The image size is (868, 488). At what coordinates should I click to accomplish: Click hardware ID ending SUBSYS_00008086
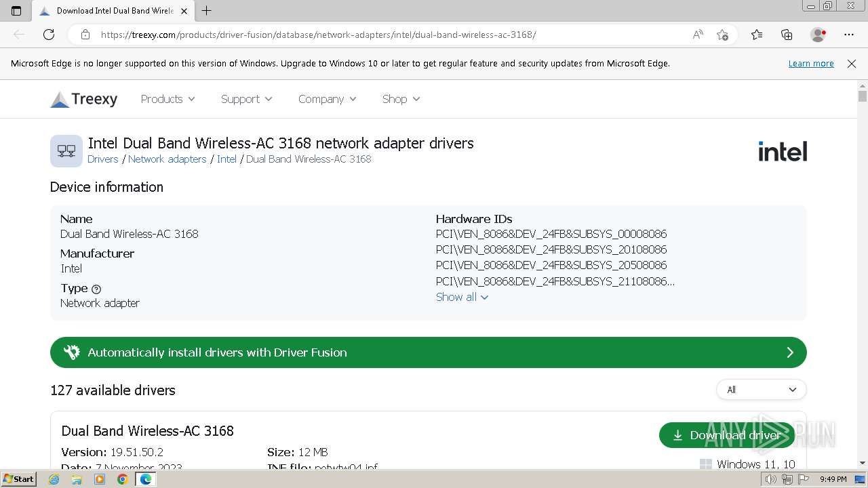click(551, 234)
